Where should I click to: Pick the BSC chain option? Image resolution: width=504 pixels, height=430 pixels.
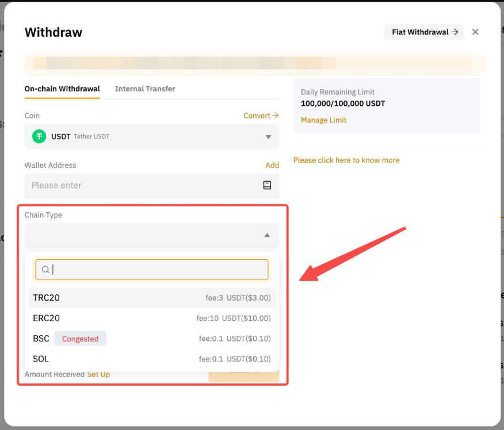(41, 339)
